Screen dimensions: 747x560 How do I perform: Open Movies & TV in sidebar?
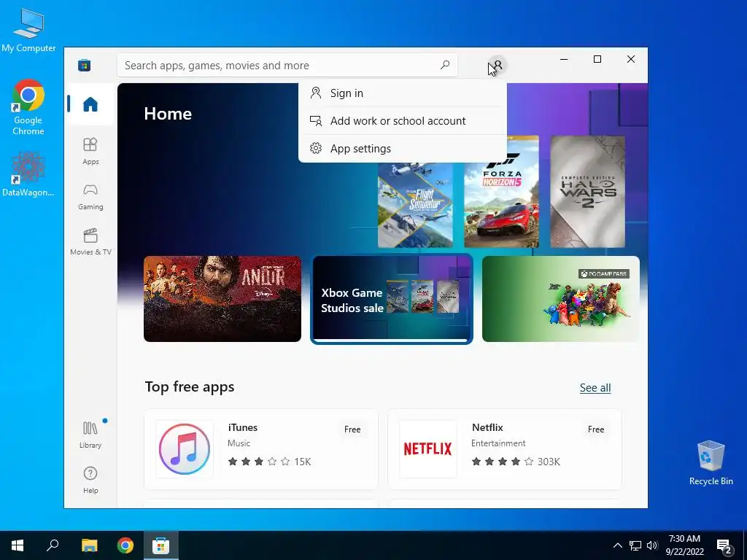coord(90,242)
